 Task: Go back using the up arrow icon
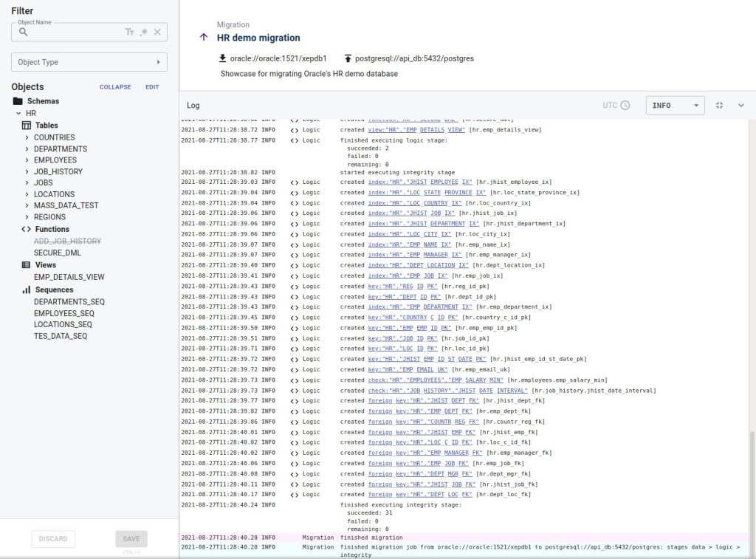[204, 37]
